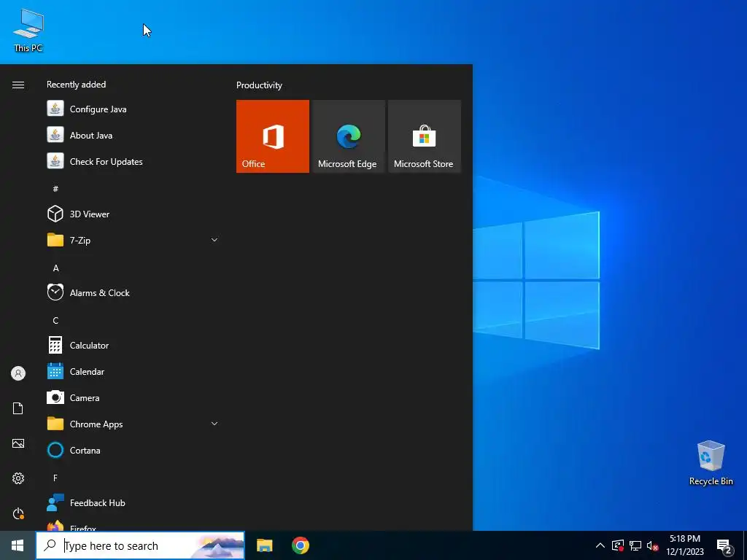Open the Calendar app

coord(133,371)
